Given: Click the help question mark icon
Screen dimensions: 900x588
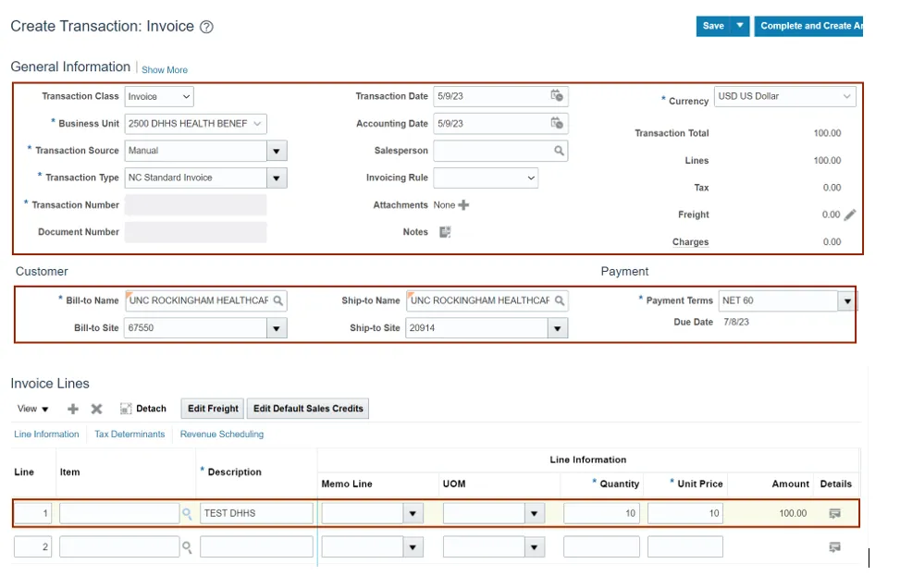Looking at the screenshot, I should pos(206,27).
